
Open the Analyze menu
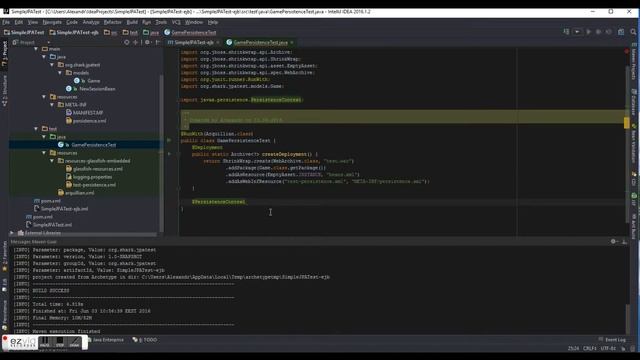pyautogui.click(x=91, y=22)
